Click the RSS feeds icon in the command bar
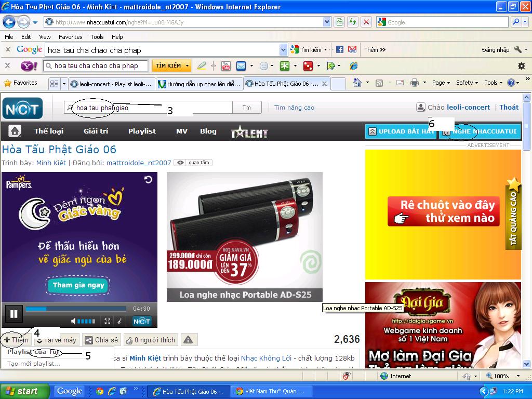This screenshot has height=399, width=532. click(379, 83)
